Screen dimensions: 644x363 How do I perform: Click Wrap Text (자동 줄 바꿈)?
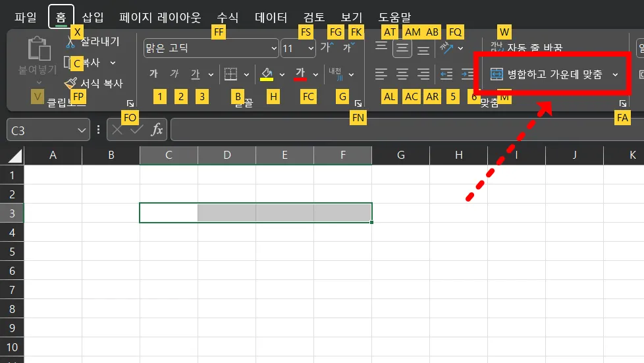526,47
